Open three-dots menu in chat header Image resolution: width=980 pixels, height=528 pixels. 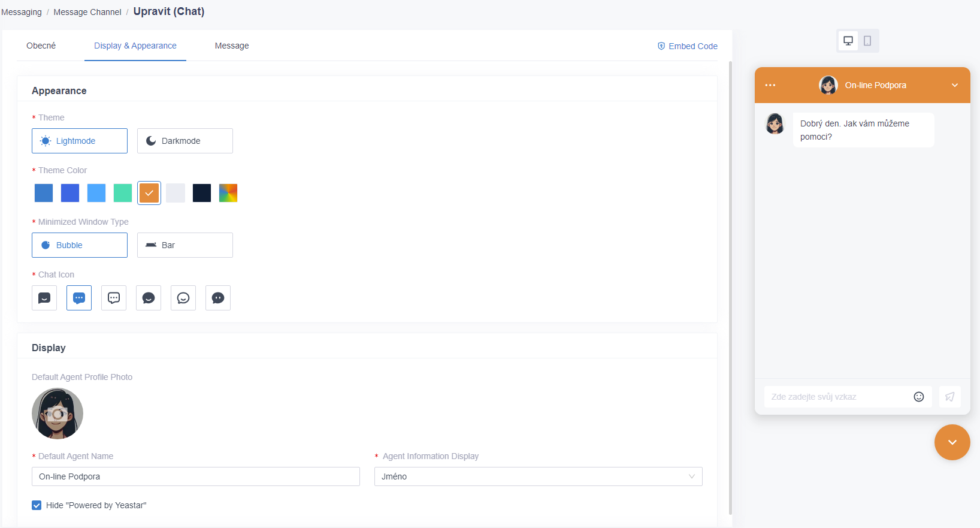(x=770, y=85)
